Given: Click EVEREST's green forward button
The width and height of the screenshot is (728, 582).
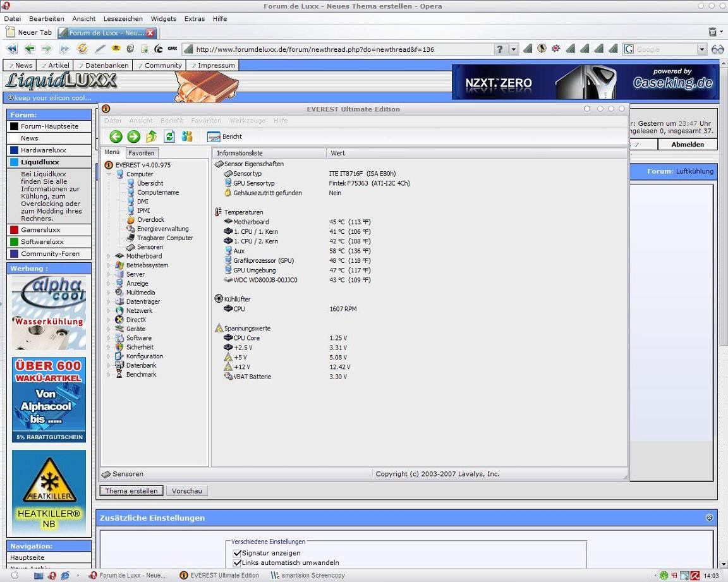Looking at the screenshot, I should (134, 136).
